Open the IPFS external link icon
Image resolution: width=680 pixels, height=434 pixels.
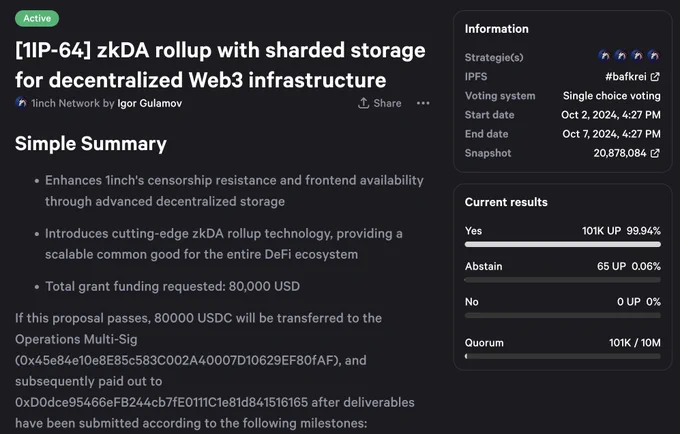point(655,77)
